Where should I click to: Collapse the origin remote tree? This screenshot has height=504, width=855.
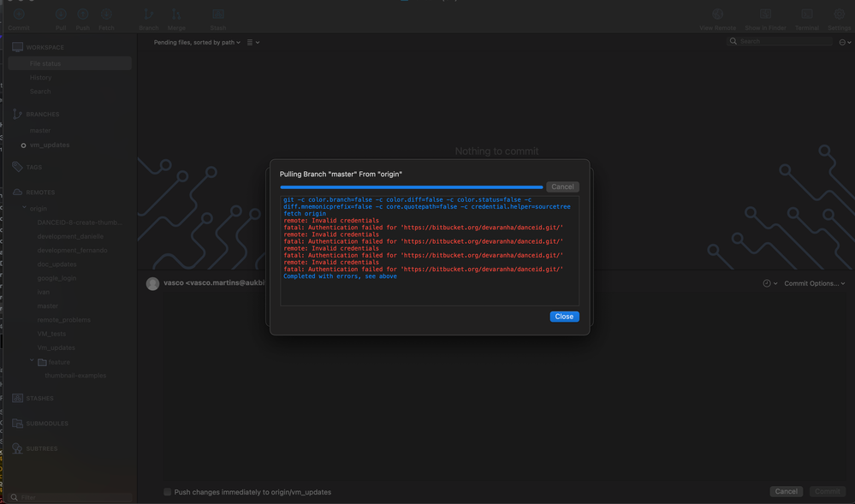point(24,208)
